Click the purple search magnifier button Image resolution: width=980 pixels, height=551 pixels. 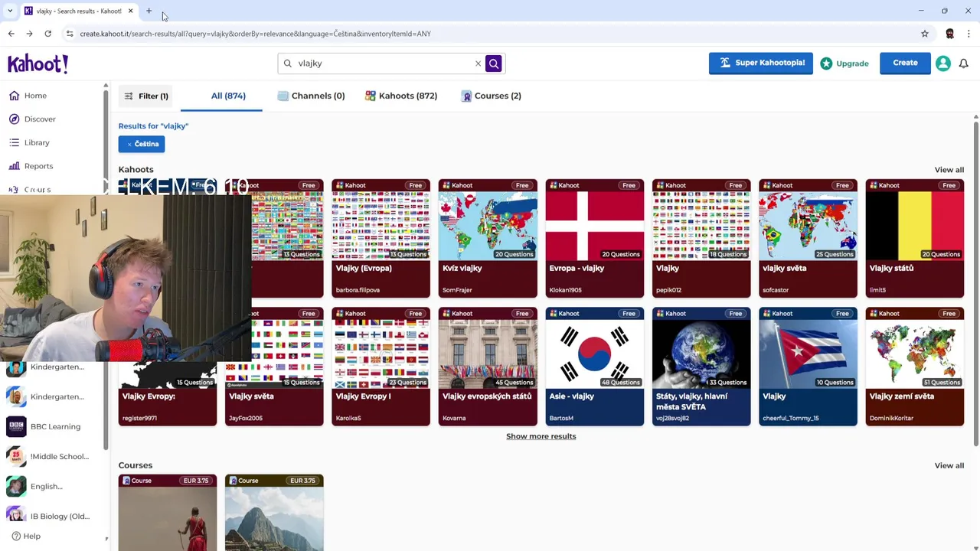[494, 64]
